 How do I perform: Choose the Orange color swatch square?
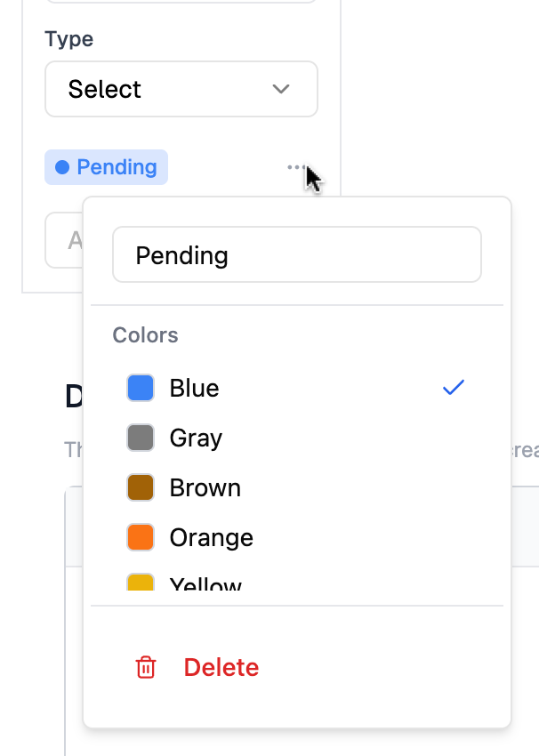coord(141,537)
